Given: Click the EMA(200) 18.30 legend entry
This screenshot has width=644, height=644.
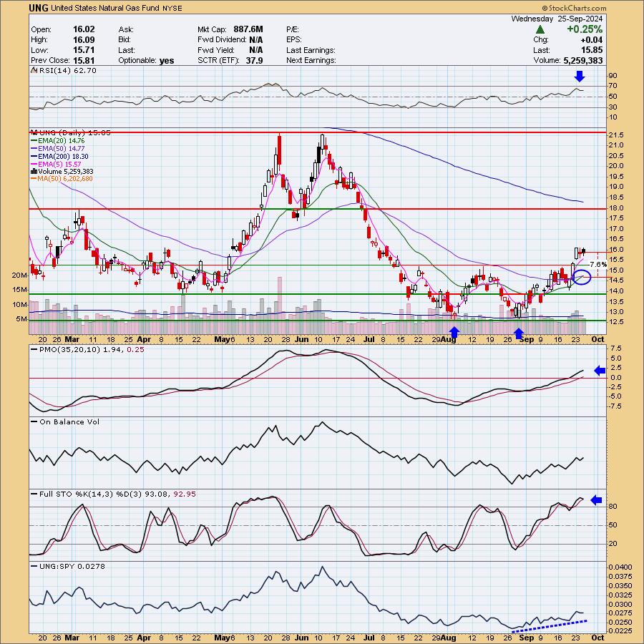Looking at the screenshot, I should click(x=63, y=157).
